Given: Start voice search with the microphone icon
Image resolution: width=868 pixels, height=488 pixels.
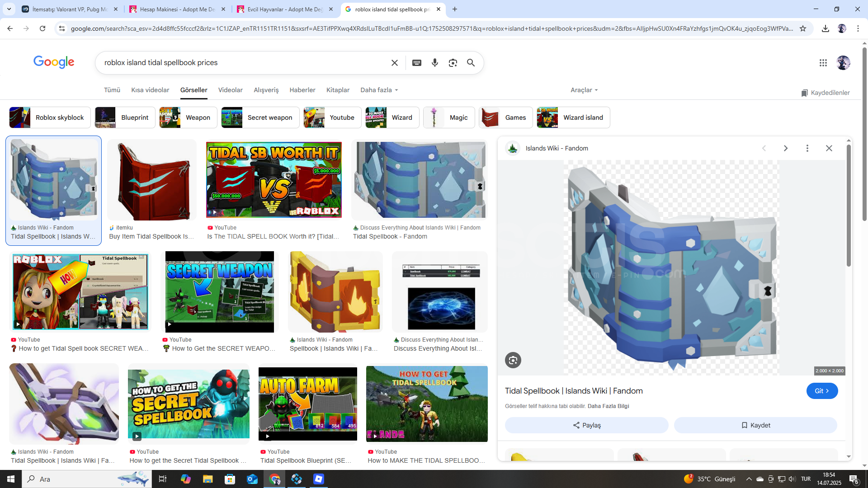Looking at the screenshot, I should coord(435,63).
